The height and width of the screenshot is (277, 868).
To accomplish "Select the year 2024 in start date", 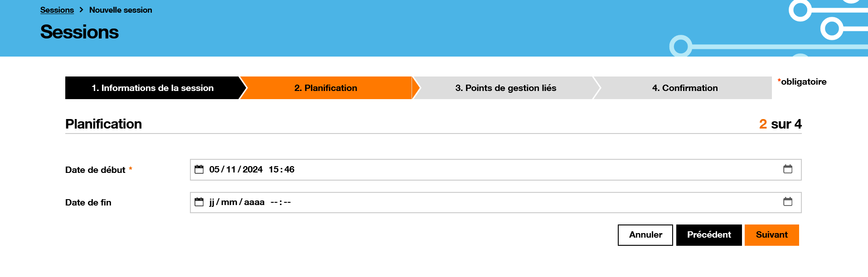I will point(252,169).
